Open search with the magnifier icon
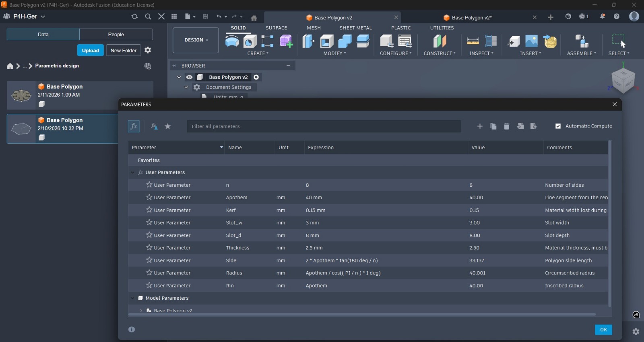The height and width of the screenshot is (342, 644). pos(148,16)
